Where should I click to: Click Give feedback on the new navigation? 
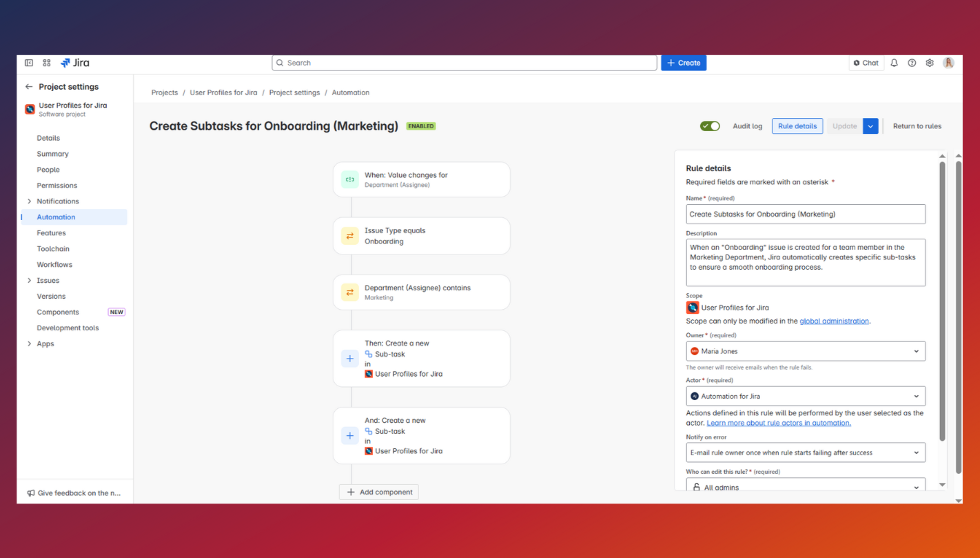coord(74,493)
